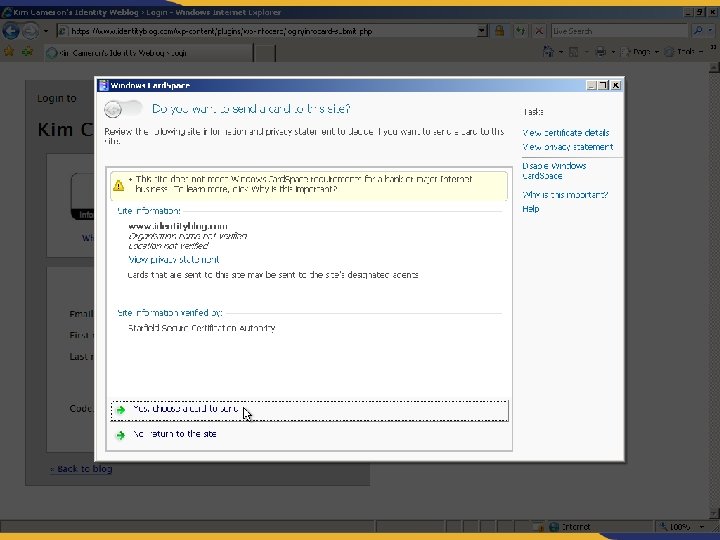The image size is (720, 540).
Task: Click the IE Home icon
Action: point(548,51)
